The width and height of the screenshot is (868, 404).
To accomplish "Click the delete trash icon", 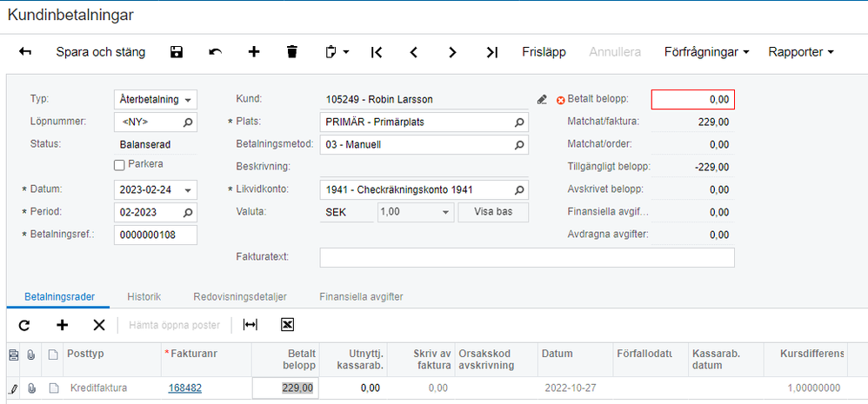I will (x=292, y=52).
